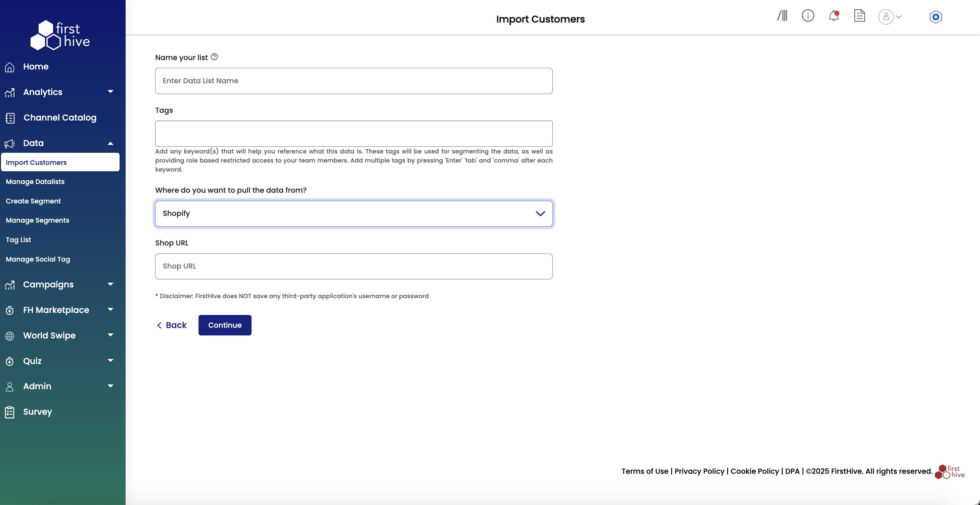Select Import Customers in the sidebar
This screenshot has width=980, height=505.
point(60,163)
